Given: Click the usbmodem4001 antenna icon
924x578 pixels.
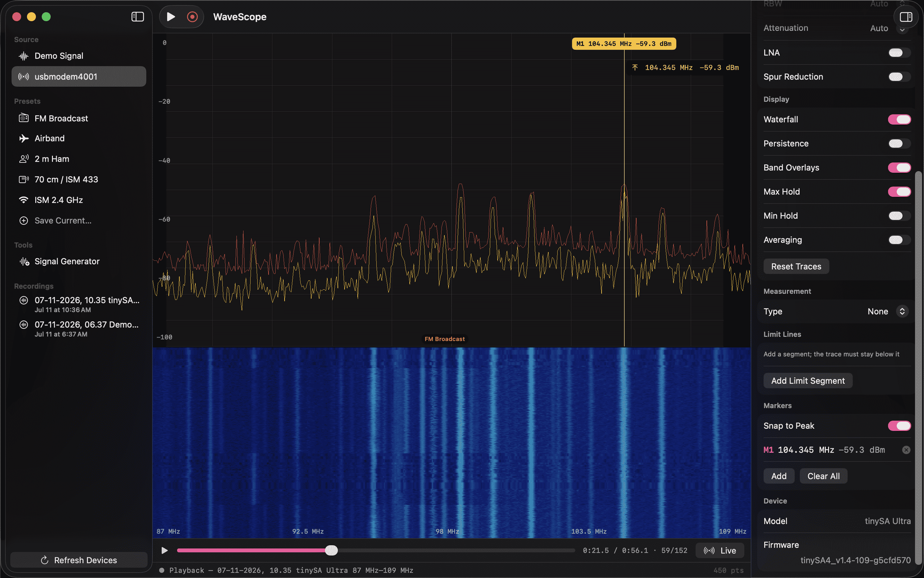Looking at the screenshot, I should pyautogui.click(x=24, y=76).
